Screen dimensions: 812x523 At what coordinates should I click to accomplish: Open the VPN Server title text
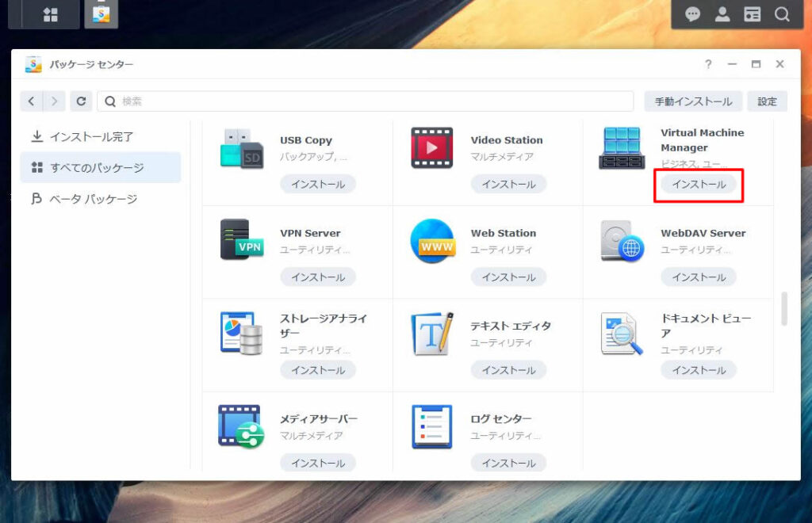click(310, 233)
